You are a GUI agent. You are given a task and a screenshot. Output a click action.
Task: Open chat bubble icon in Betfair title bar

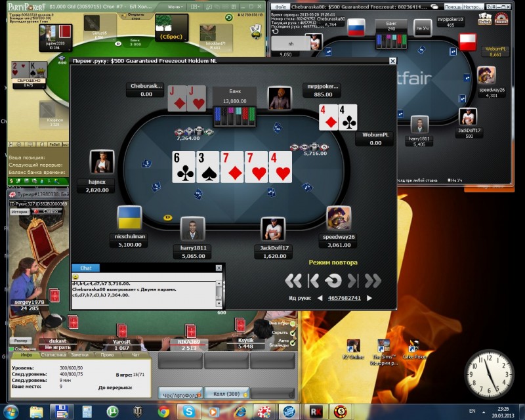click(434, 7)
